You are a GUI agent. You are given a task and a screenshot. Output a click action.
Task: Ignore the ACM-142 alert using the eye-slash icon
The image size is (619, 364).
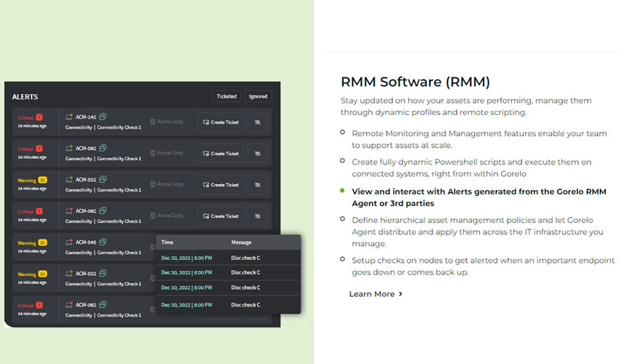click(x=257, y=122)
